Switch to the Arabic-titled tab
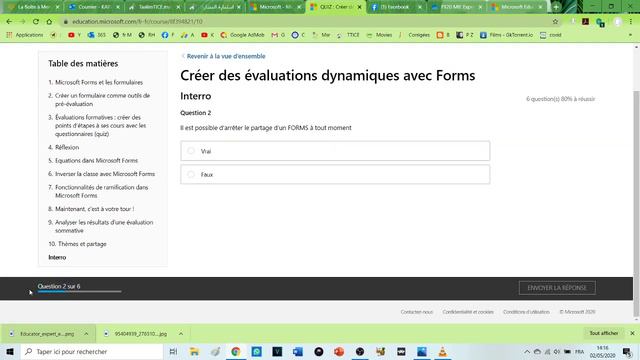This screenshot has width=640, height=360. coord(215,7)
